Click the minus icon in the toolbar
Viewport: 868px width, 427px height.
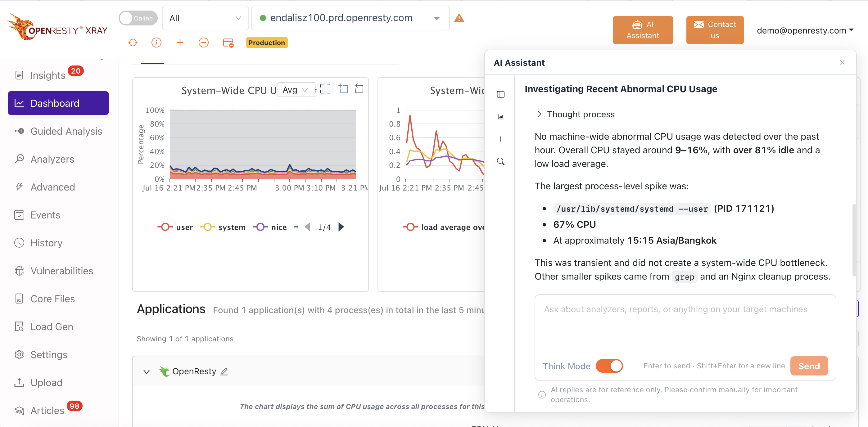pos(204,43)
